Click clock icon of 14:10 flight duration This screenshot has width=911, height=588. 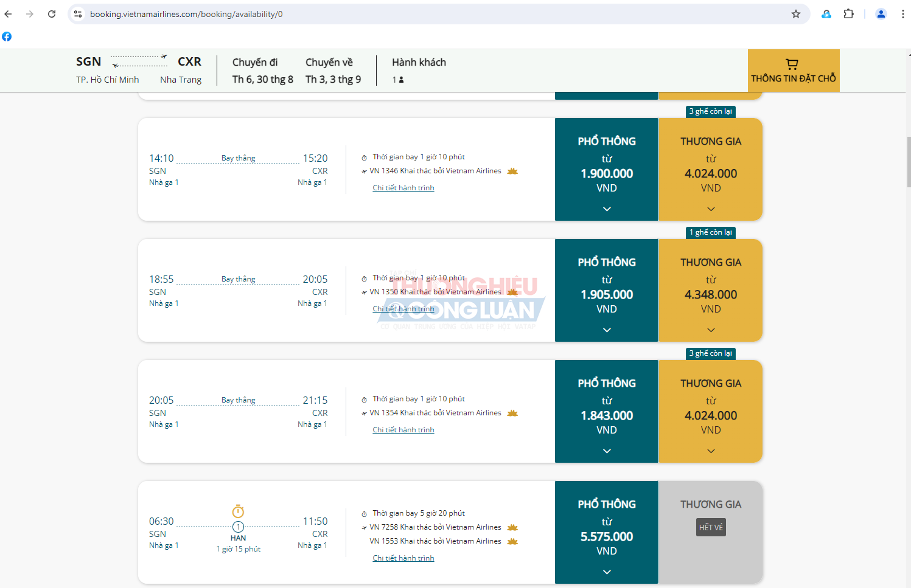click(x=364, y=157)
